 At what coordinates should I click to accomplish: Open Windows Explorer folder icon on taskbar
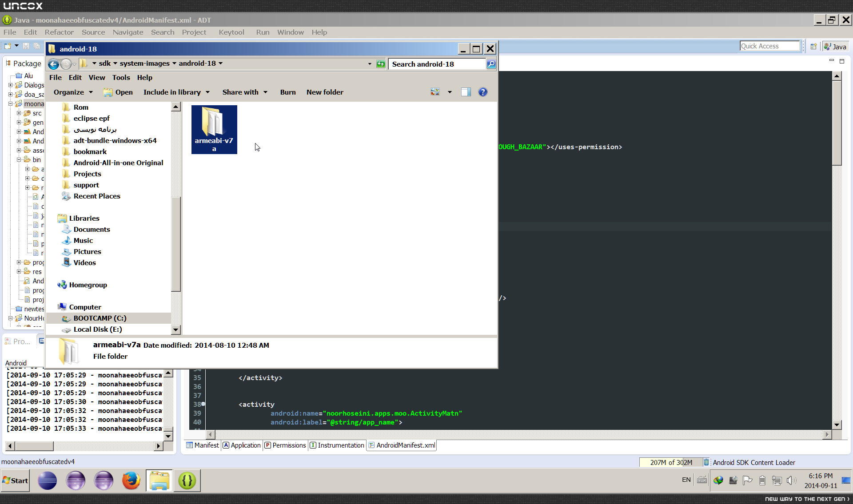click(159, 480)
